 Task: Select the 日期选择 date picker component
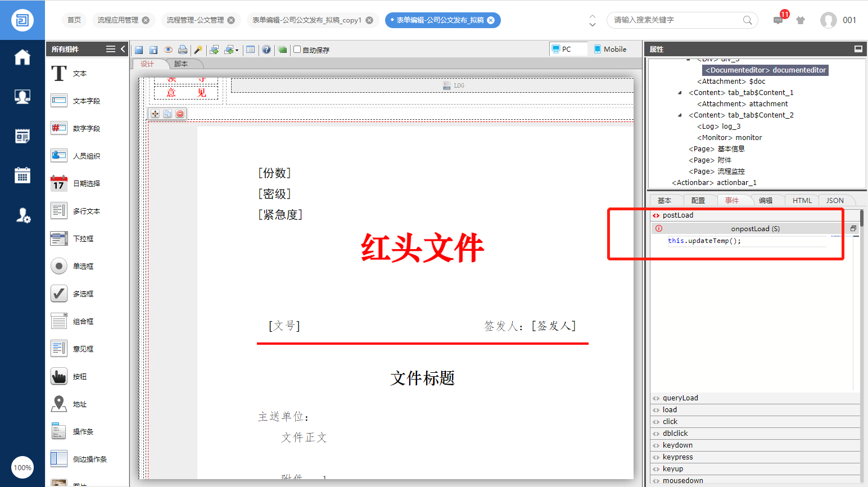pyautogui.click(x=88, y=183)
